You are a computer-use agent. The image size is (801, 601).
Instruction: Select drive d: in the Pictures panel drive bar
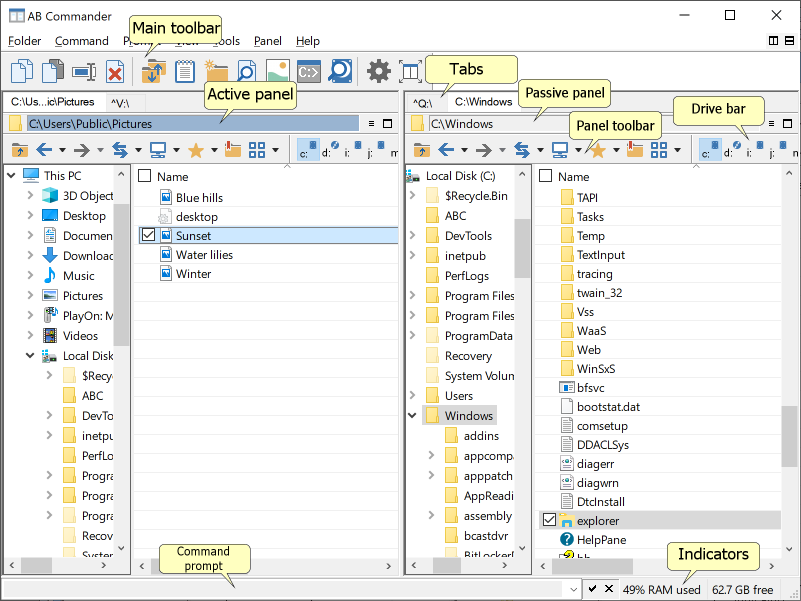(330, 149)
